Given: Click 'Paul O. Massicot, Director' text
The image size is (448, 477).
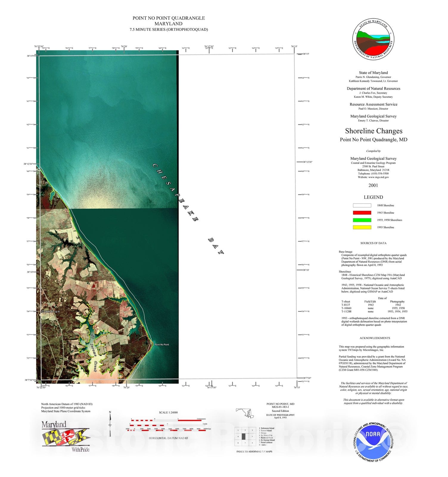Looking at the screenshot, I should click(x=373, y=109).
